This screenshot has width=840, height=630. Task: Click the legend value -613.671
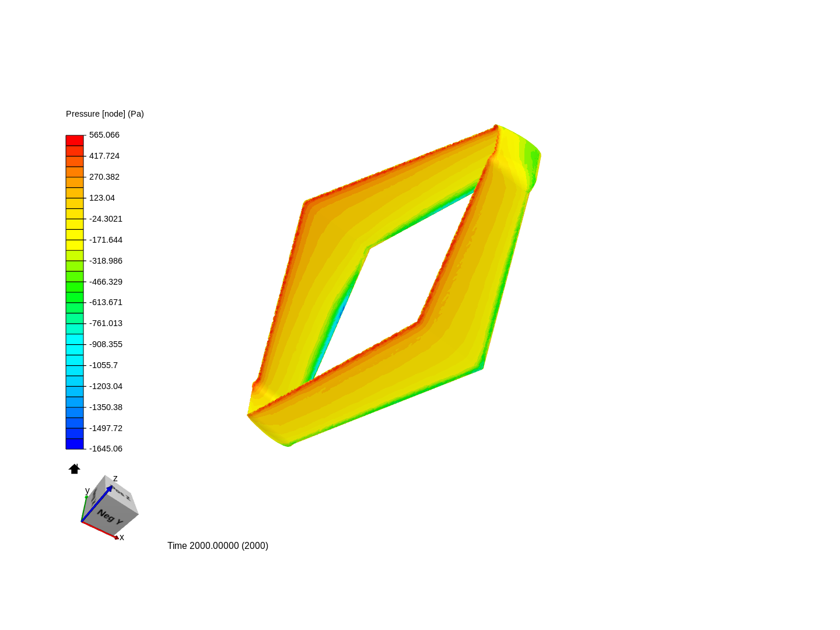pos(106,302)
